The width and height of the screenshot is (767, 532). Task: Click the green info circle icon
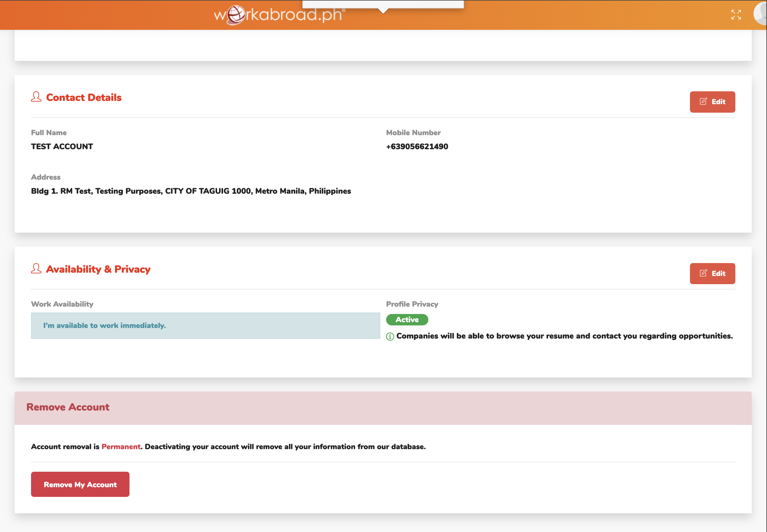tap(390, 336)
